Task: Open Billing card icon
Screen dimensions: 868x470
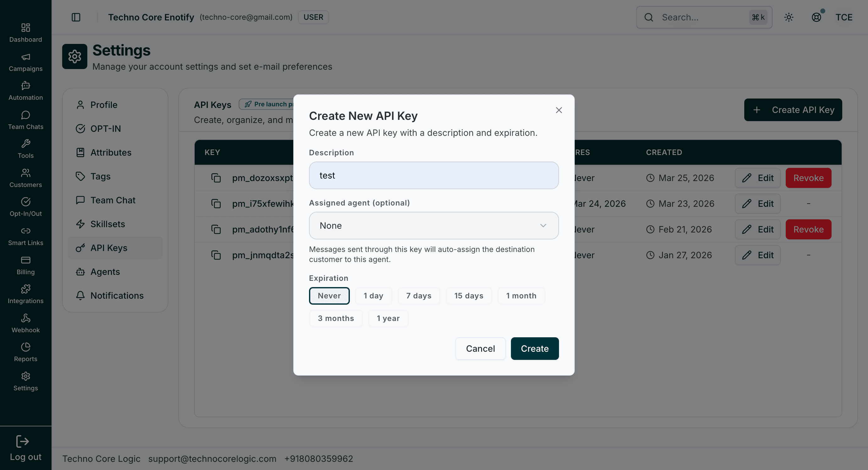Action: tap(26, 260)
